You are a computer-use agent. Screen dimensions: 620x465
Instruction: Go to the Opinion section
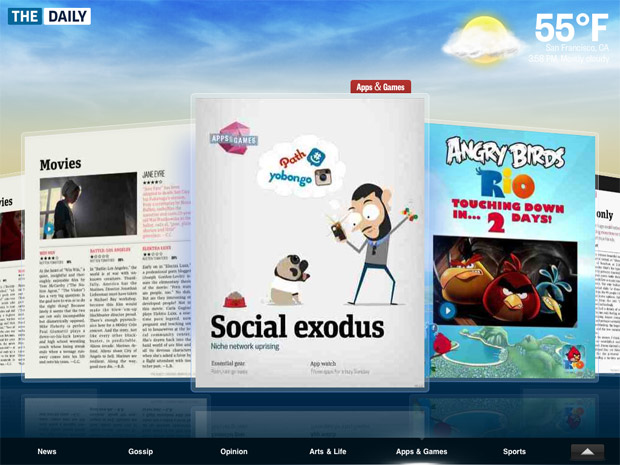pos(234,451)
